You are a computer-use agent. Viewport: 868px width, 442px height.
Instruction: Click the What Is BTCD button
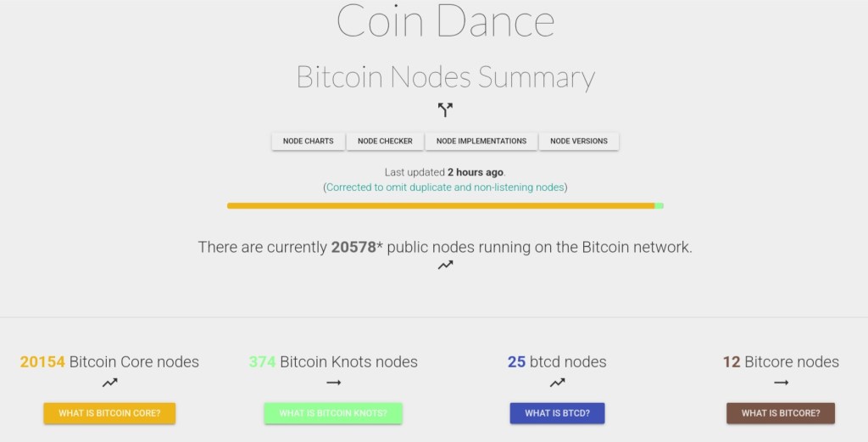click(x=557, y=413)
